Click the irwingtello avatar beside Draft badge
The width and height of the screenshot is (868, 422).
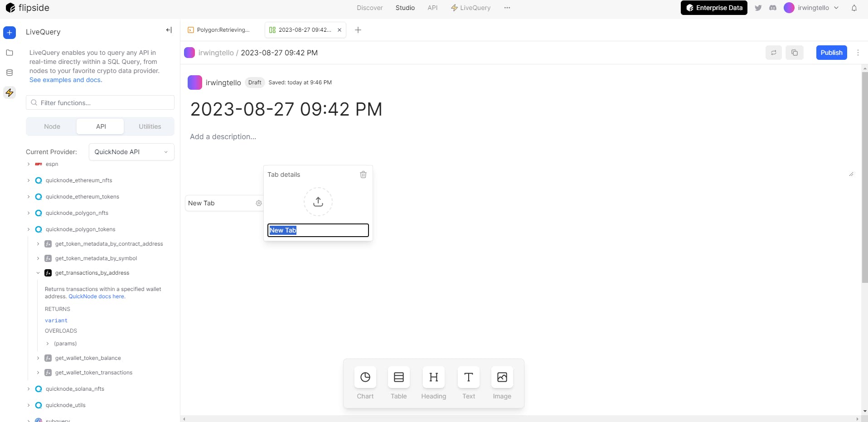click(195, 82)
